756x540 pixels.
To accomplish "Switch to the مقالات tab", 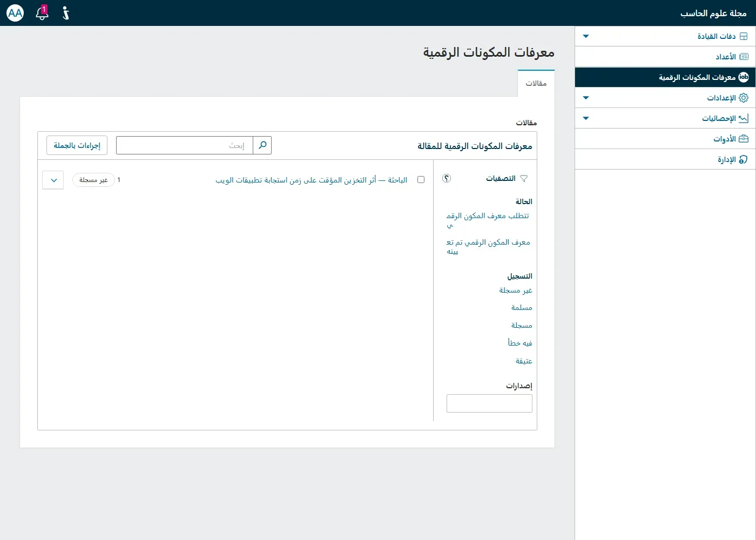I will click(536, 83).
